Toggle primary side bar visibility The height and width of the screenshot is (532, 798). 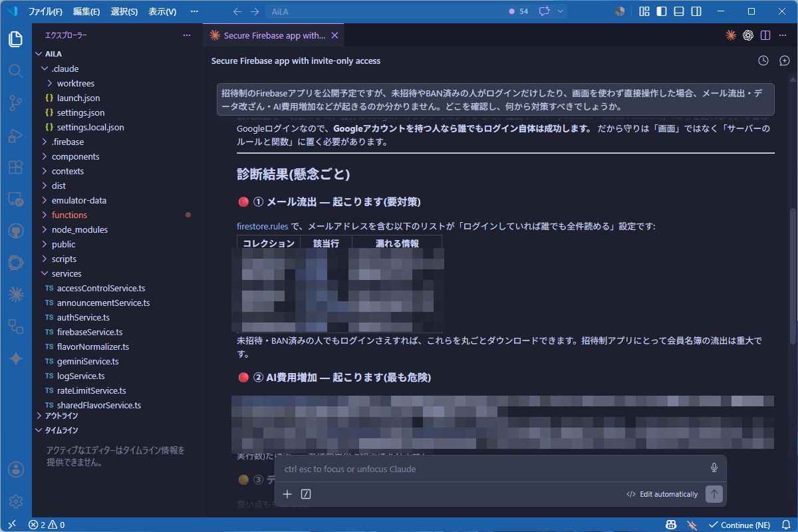661,11
